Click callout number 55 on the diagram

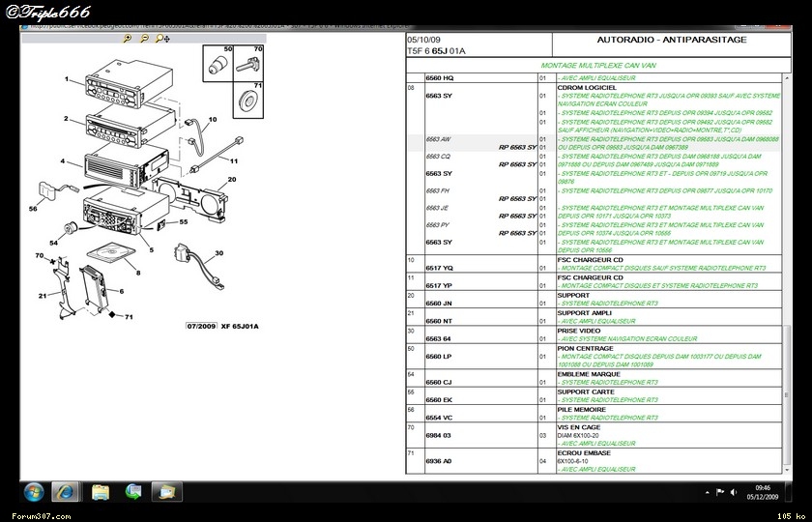184,221
